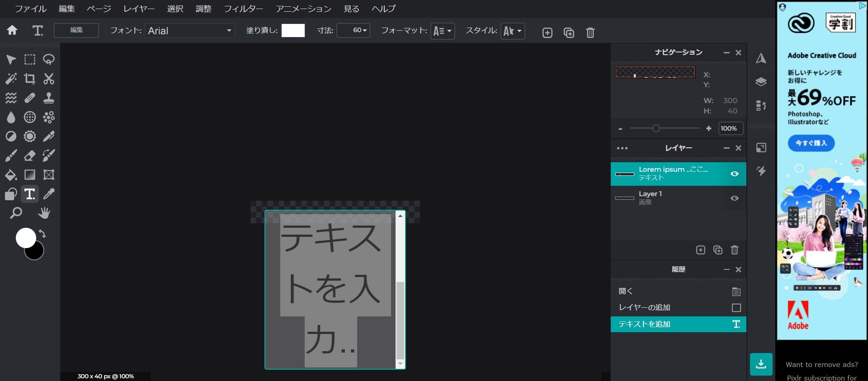Image resolution: width=868 pixels, height=381 pixels.
Task: Select the Zoom magnifier tool
Action: point(16,213)
